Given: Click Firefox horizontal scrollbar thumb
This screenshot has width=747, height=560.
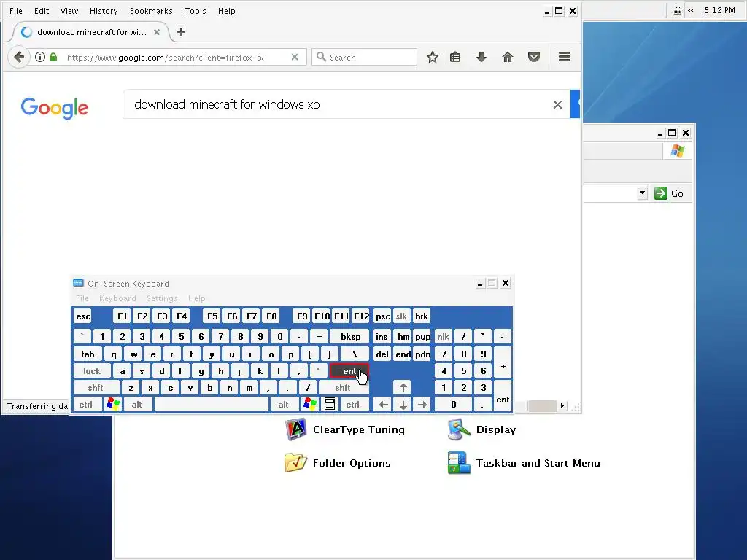Looking at the screenshot, I should pyautogui.click(x=543, y=405).
